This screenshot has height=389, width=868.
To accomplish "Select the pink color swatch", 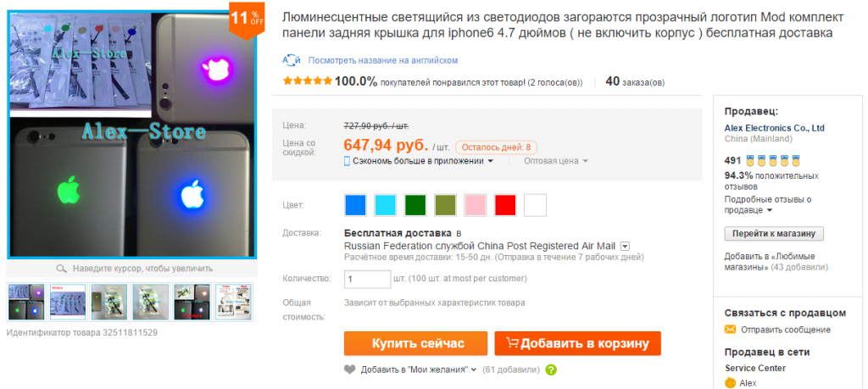I will [475, 205].
